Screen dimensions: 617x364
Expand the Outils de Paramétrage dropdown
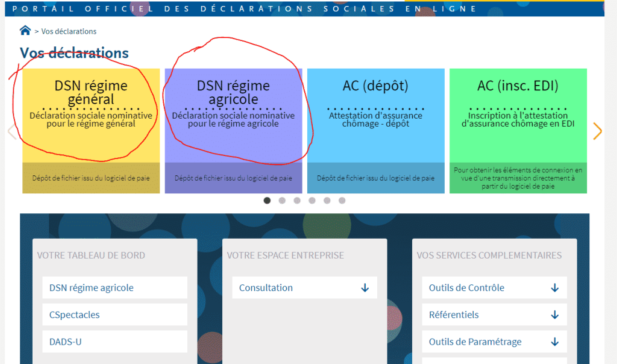495,342
